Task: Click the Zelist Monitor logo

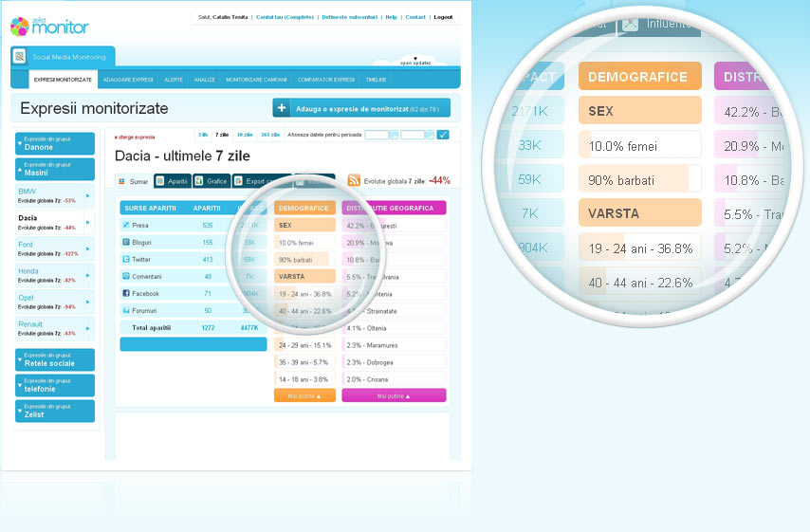Action: 49,27
